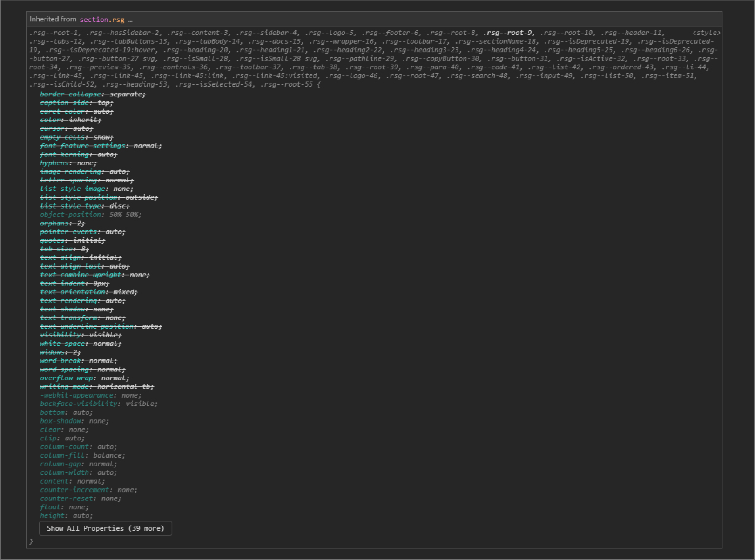Viewport: 755px width, 560px height.
Task: Select the hyphens: none declaration
Action: click(x=68, y=163)
